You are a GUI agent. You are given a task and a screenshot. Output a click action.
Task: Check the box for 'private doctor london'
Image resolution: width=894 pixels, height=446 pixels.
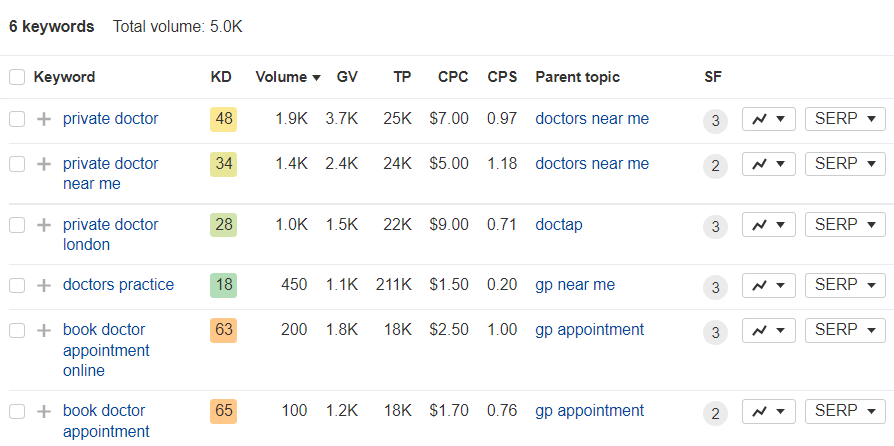pyautogui.click(x=17, y=225)
